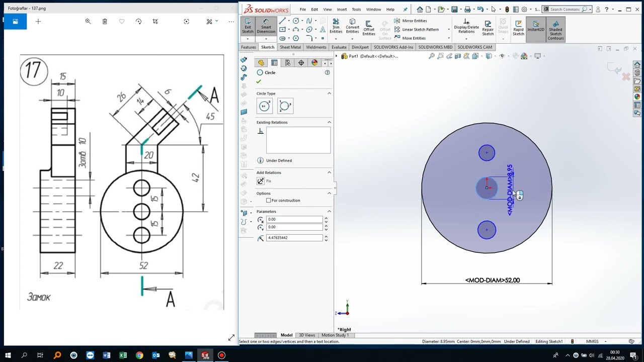Click Mirror Entities tool

click(x=411, y=21)
